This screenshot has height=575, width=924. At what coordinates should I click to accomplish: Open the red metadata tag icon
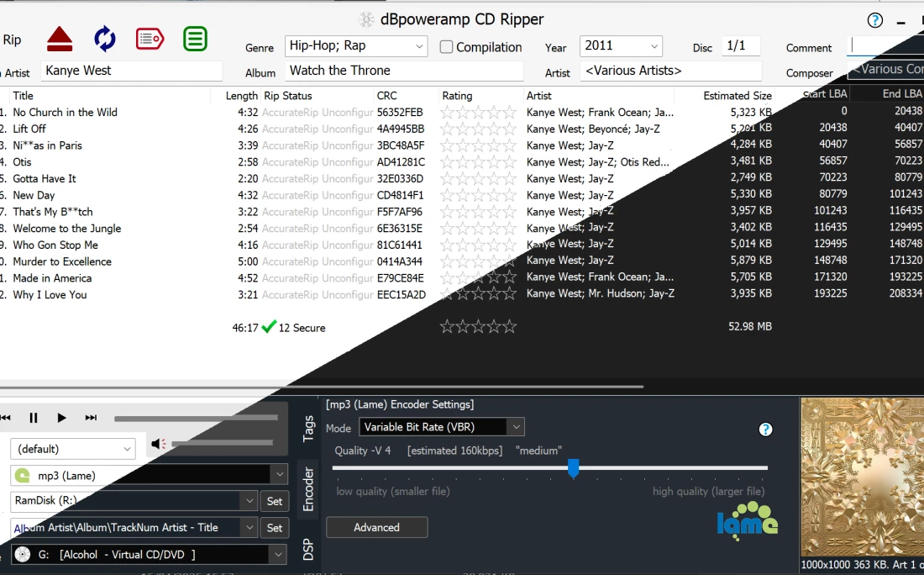click(150, 39)
